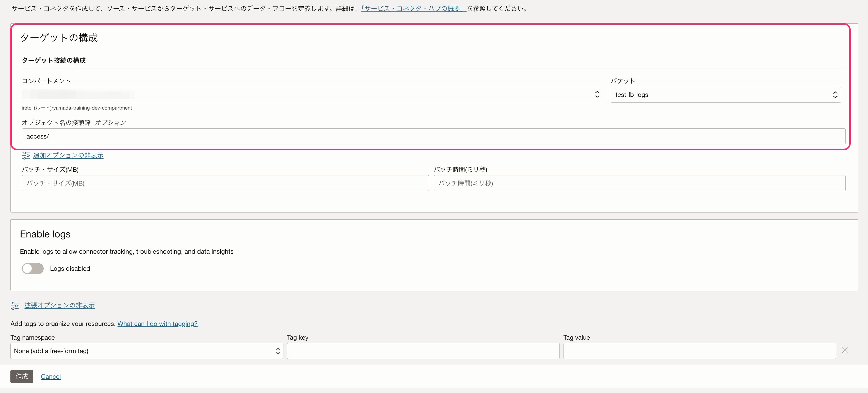Viewport: 868px width, 393px height.
Task: Hide additional options via 追加オプションの非表示
Action: click(x=68, y=156)
